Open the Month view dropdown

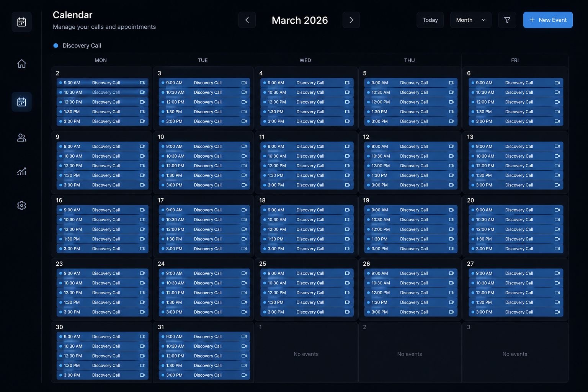pos(470,20)
